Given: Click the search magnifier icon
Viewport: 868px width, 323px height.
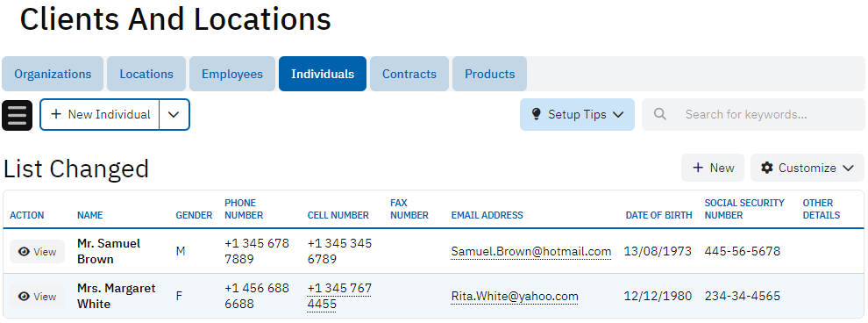Looking at the screenshot, I should click(659, 114).
